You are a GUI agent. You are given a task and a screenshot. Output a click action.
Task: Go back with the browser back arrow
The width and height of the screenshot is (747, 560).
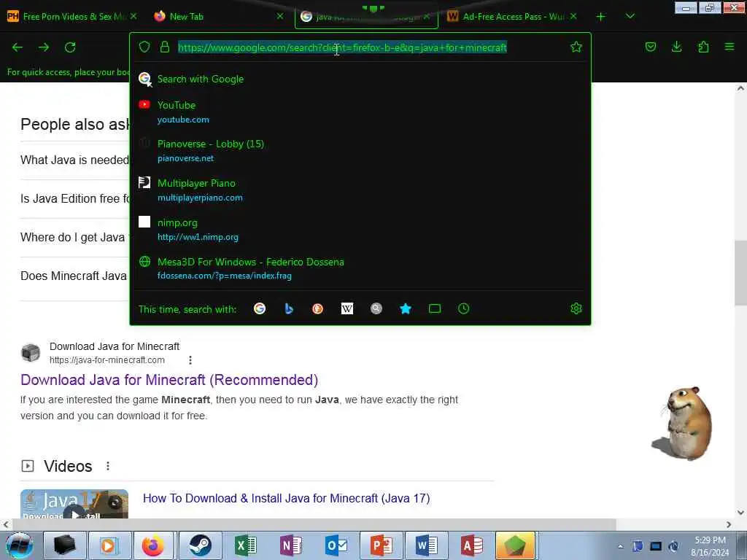[18, 47]
